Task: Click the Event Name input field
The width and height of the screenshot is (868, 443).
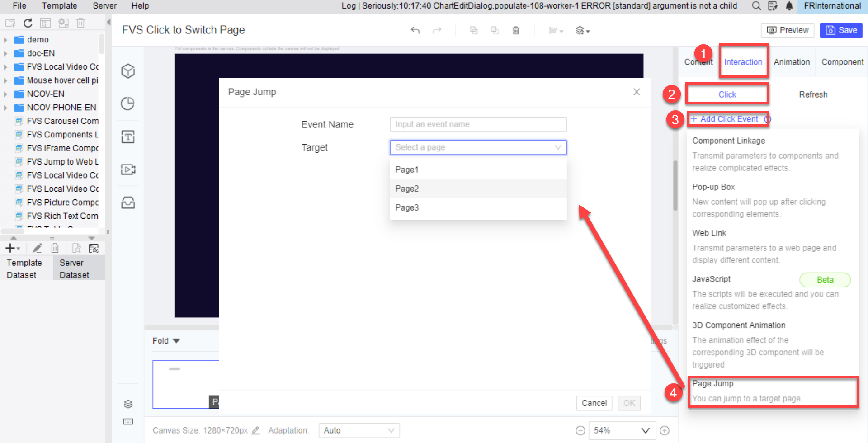Action: pyautogui.click(x=478, y=124)
